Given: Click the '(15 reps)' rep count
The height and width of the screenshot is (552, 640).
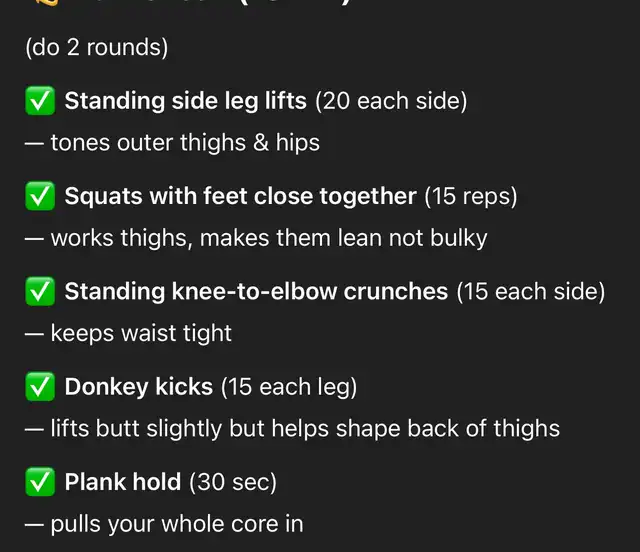Looking at the screenshot, I should 471,196.
